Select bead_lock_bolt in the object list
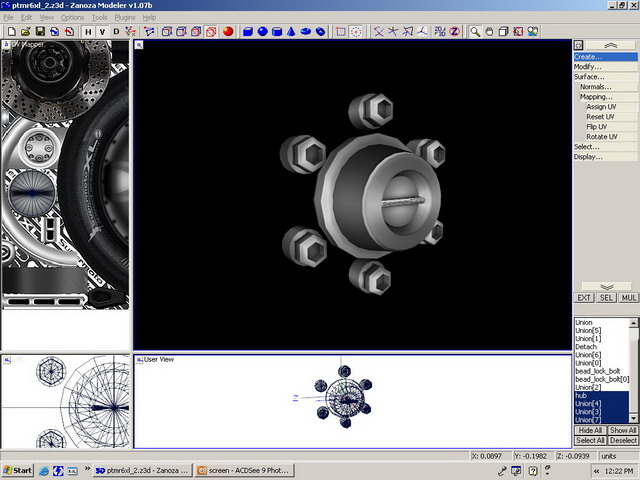This screenshot has height=480, width=640. [598, 371]
